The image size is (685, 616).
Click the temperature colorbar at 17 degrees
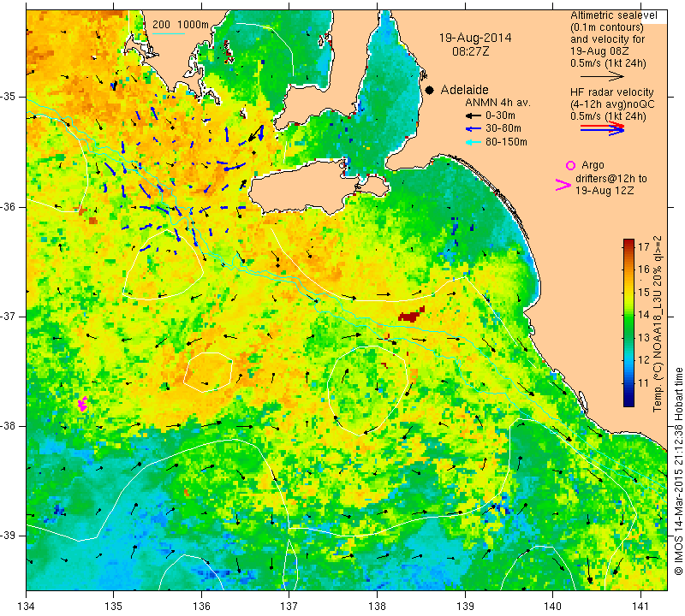pos(628,246)
